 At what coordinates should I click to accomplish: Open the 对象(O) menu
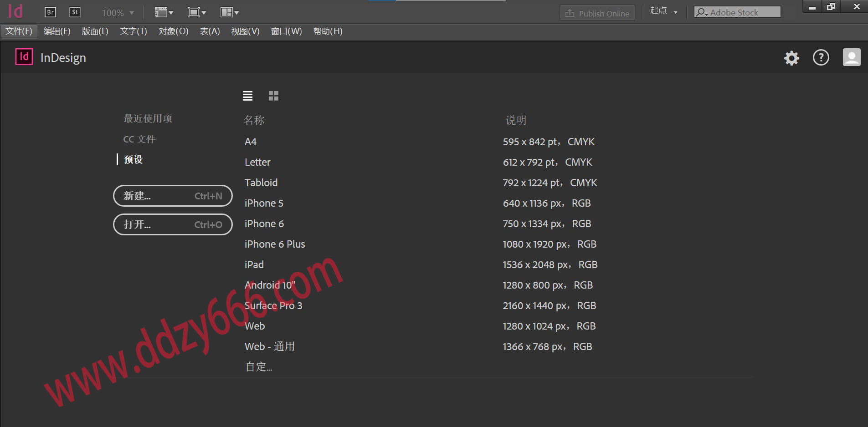click(174, 31)
